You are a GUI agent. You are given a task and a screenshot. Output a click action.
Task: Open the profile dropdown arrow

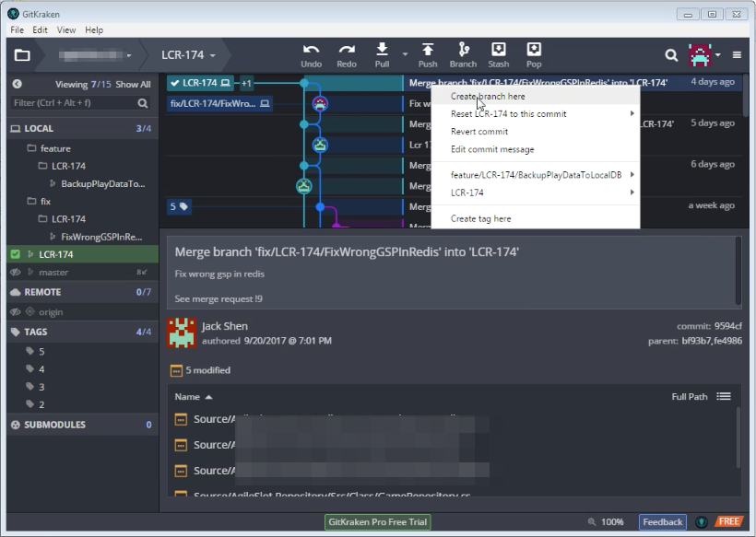[718, 55]
